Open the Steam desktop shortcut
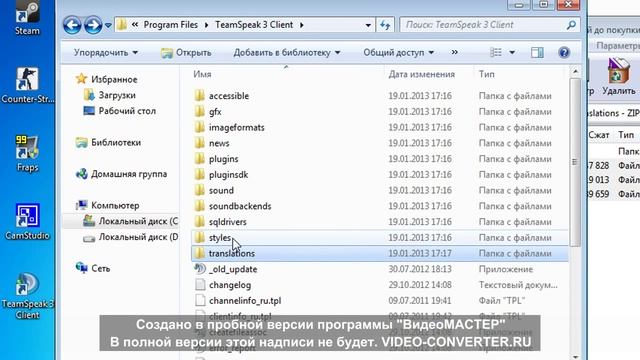 click(x=27, y=17)
